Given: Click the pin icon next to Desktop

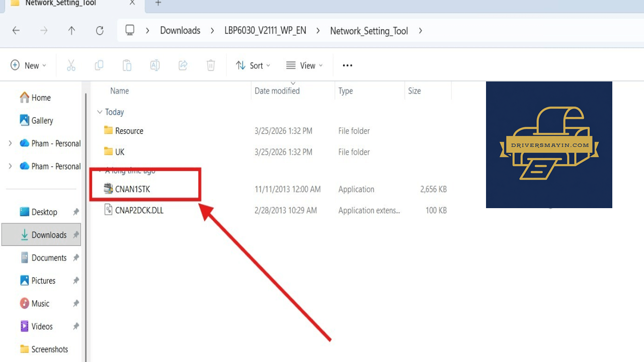Looking at the screenshot, I should 76,212.
